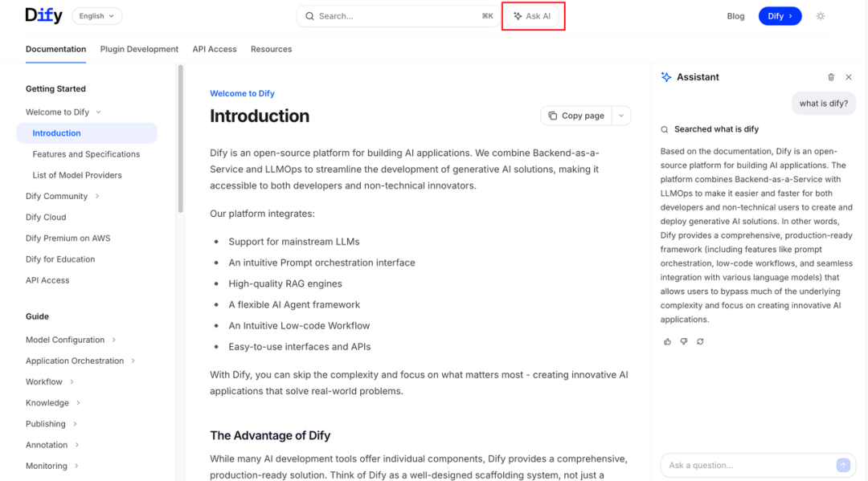The width and height of the screenshot is (868, 481).
Task: Open the English language dropdown
Action: pos(97,16)
